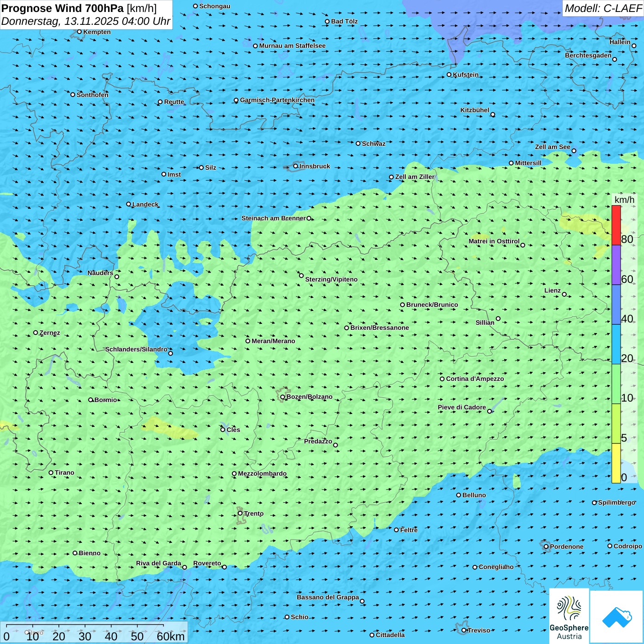644x644 pixels.
Task: Click the Garmisch-Partenkirchen marker circle
Action: (236, 100)
